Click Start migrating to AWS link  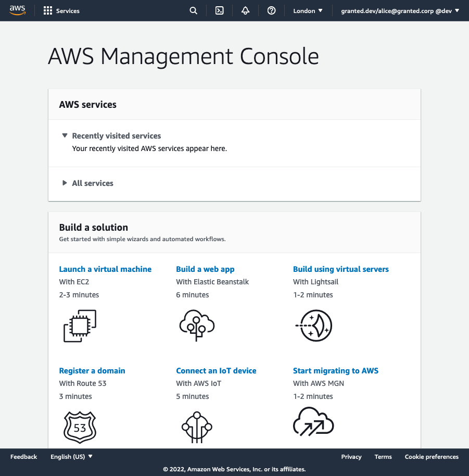336,371
